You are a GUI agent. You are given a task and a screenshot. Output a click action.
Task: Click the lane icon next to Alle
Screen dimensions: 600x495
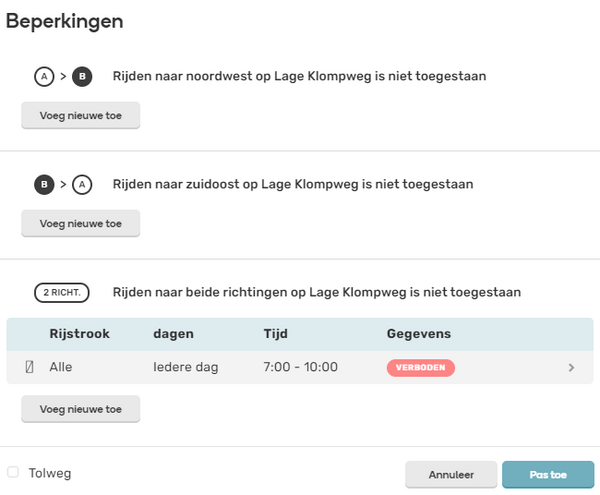click(x=29, y=367)
